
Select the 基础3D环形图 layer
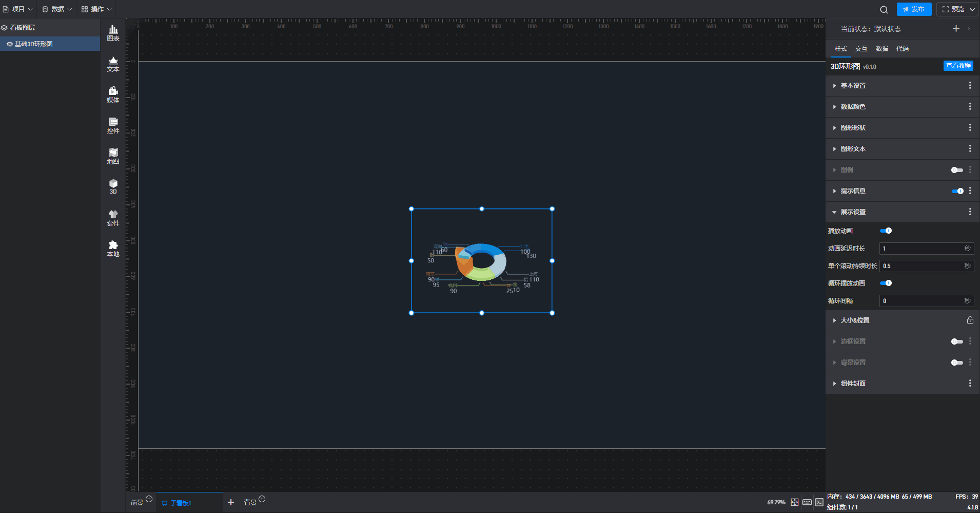pos(34,44)
